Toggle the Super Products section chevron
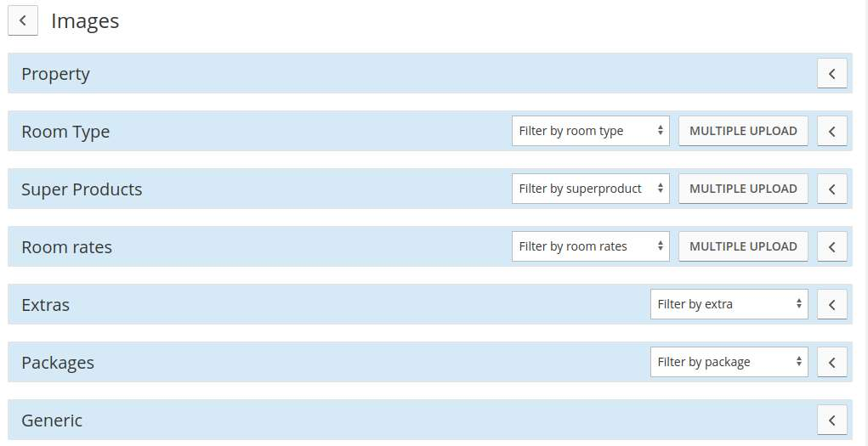This screenshot has height=446, width=868. point(831,189)
